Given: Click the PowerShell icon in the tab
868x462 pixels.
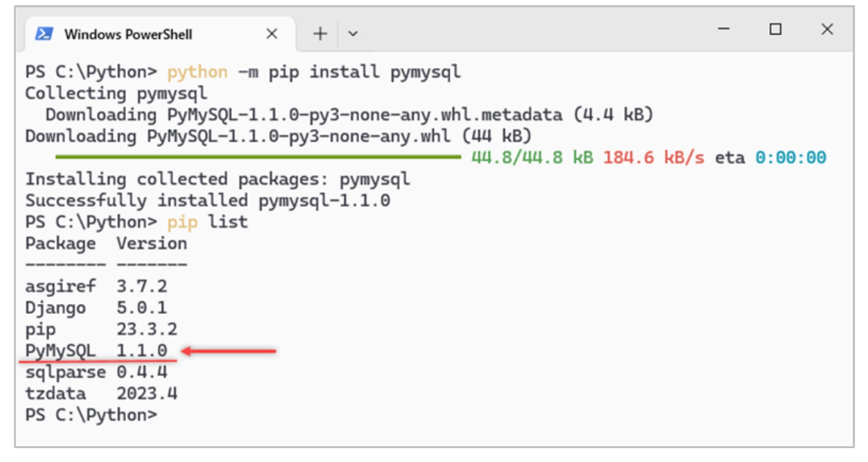Looking at the screenshot, I should pos(44,34).
